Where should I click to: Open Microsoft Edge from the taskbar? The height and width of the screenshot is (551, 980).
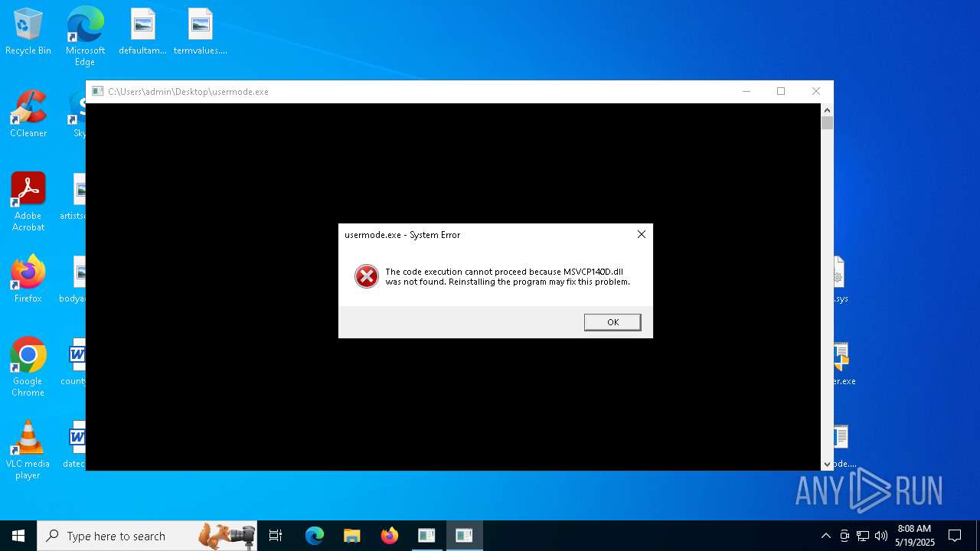[315, 536]
